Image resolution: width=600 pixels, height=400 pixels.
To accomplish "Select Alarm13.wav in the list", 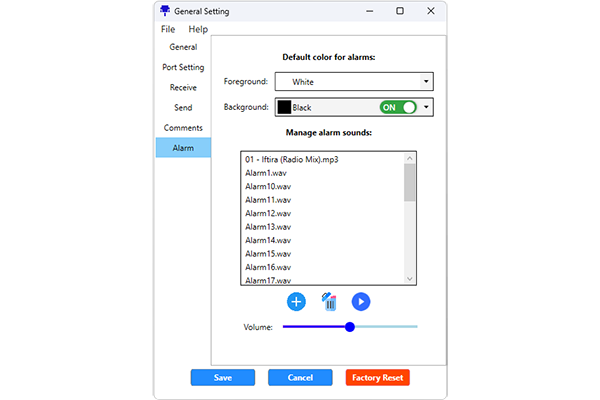I will tap(323, 227).
